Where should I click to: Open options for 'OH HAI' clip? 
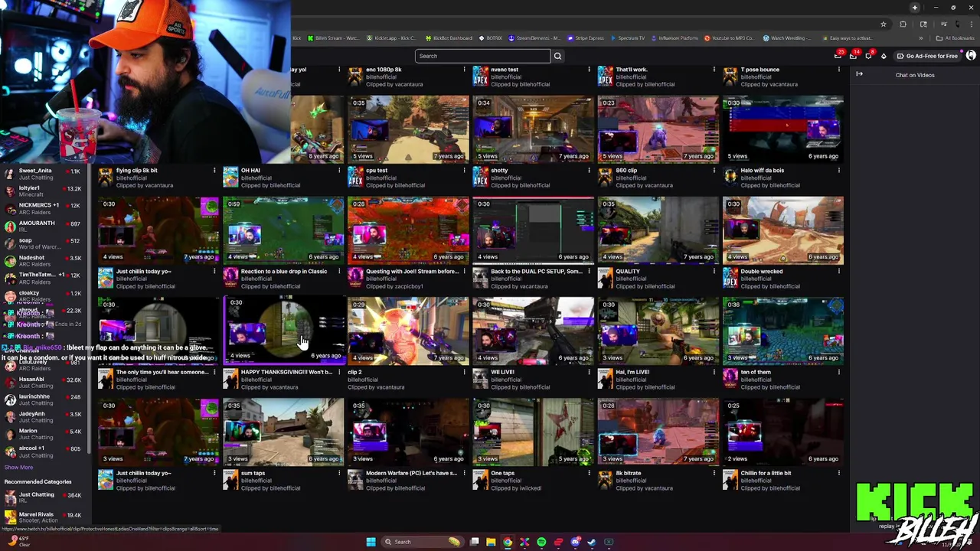point(339,171)
